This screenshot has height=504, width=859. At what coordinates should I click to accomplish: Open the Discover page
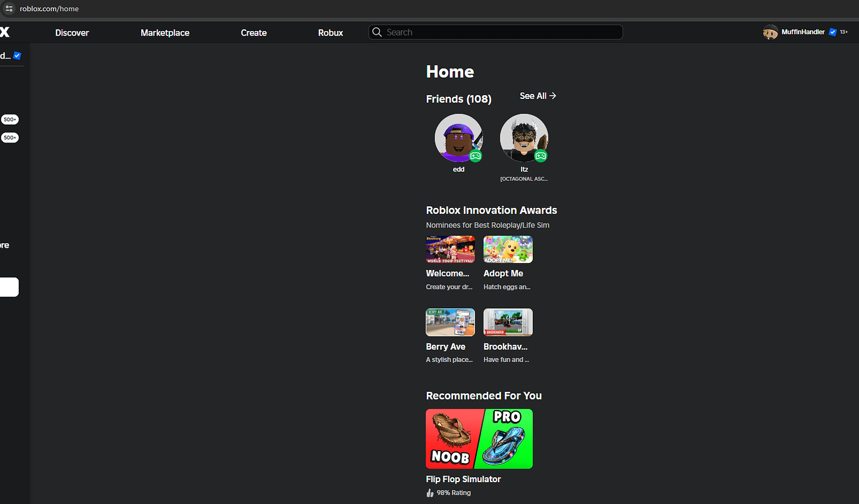[72, 32]
